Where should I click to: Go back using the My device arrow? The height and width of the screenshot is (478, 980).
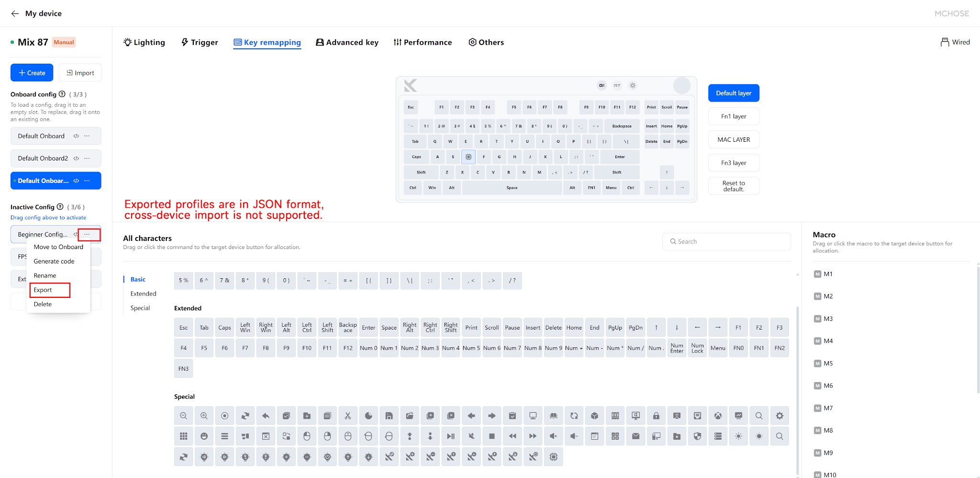pyautogui.click(x=15, y=13)
